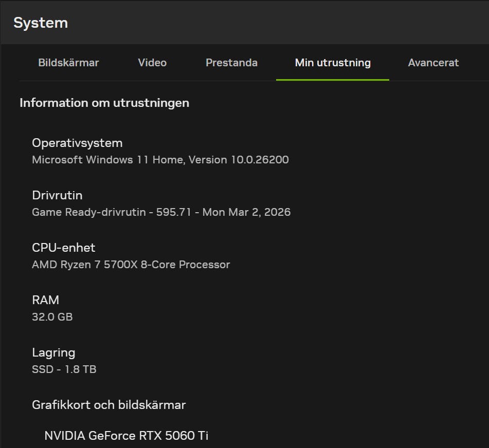This screenshot has height=448, width=489.
Task: Click the Min utrustning tab
Action: tap(333, 63)
